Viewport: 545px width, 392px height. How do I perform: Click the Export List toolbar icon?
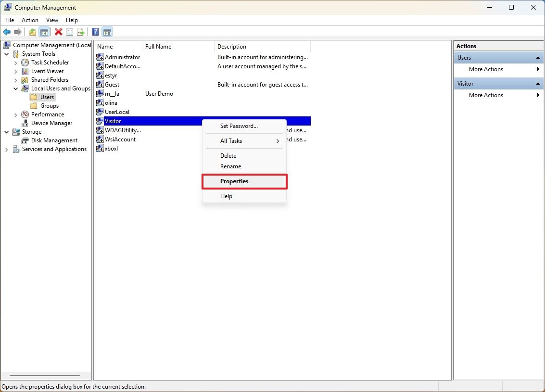tap(81, 32)
